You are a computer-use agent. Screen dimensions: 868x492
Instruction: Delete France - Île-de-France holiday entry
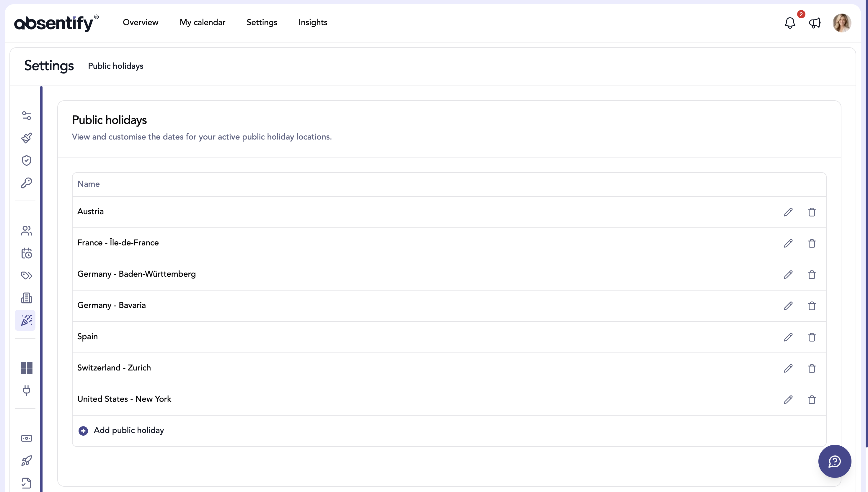[x=812, y=243]
